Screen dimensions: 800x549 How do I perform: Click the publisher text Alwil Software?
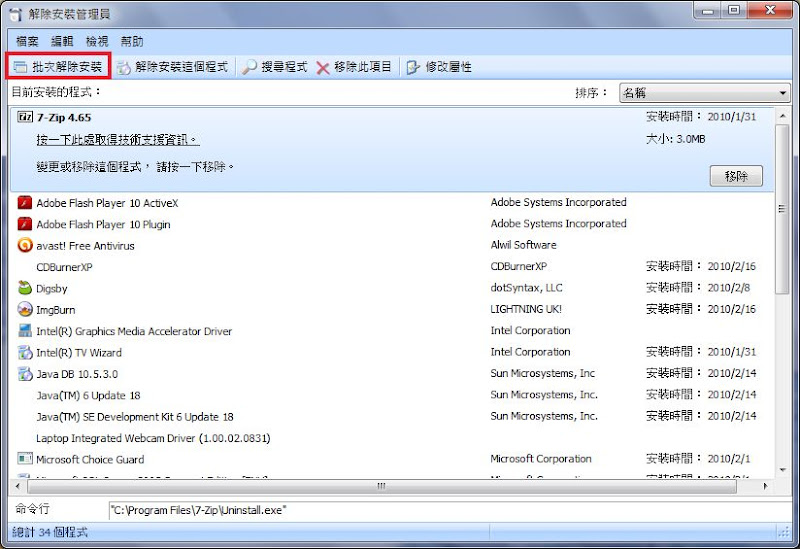[523, 245]
